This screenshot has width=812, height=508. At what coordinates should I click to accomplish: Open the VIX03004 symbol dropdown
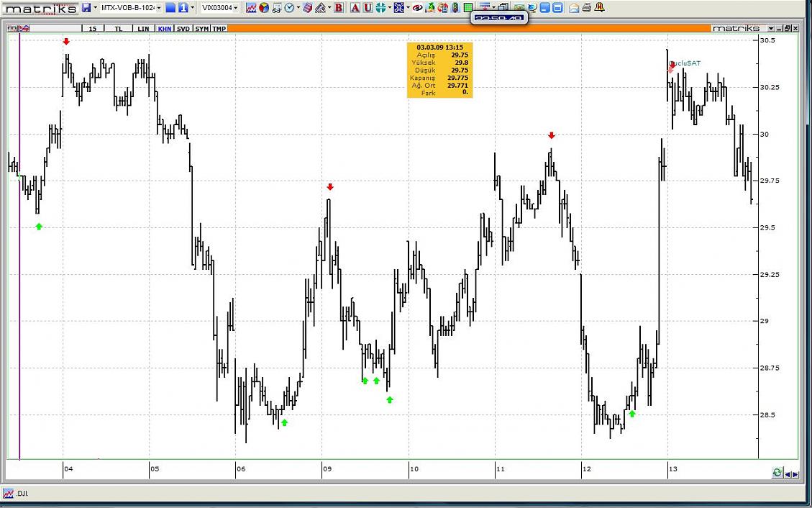(x=236, y=8)
